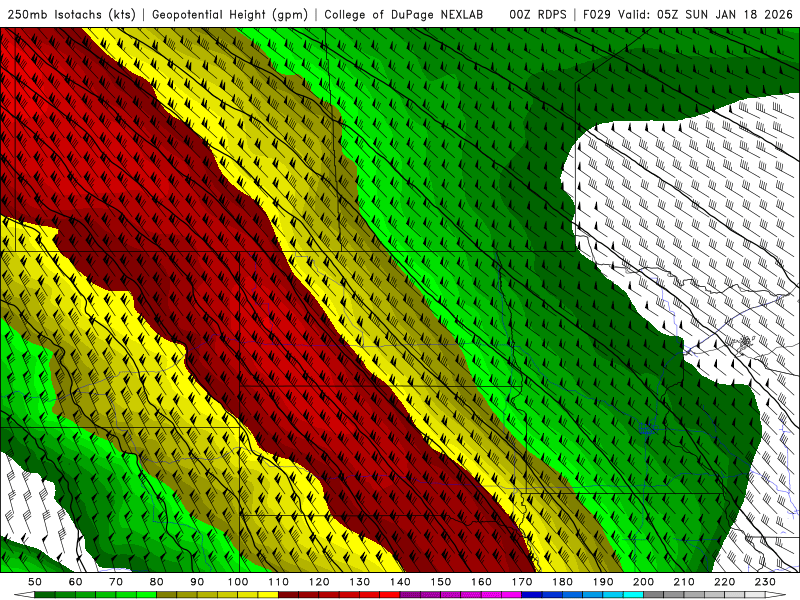
Task: Click the "00Z RDPS" model run text
Action: [x=538, y=15]
